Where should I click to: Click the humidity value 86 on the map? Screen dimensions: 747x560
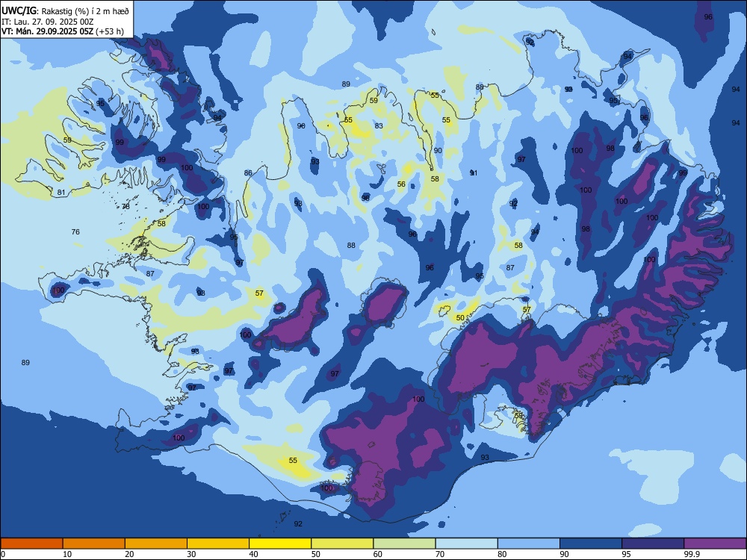pyautogui.click(x=248, y=173)
